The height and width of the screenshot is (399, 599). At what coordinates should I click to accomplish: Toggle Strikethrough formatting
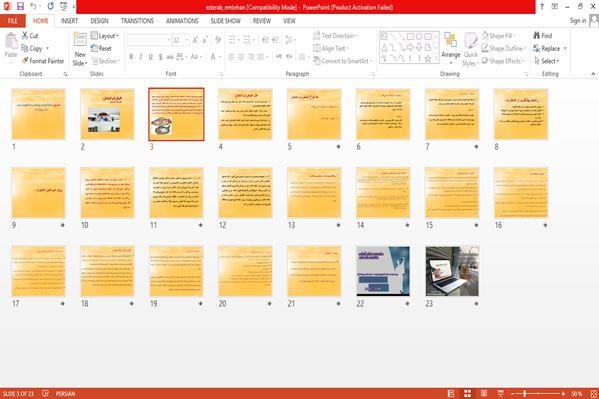coord(170,57)
